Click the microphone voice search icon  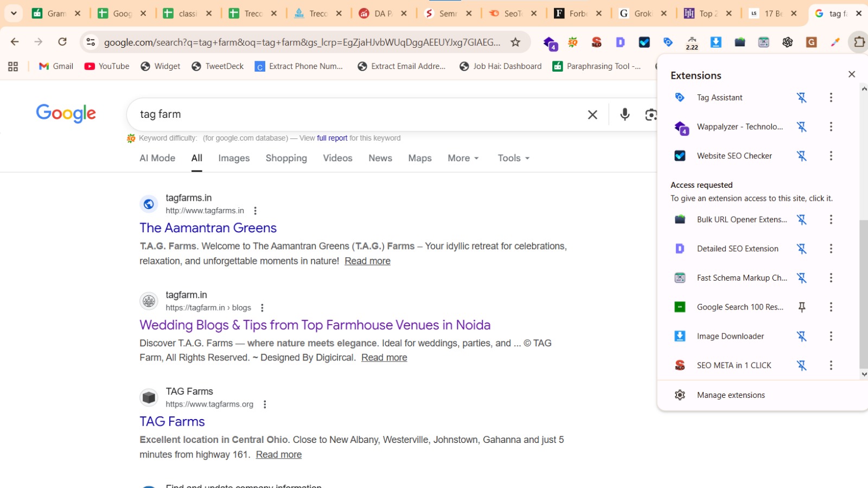coord(624,114)
